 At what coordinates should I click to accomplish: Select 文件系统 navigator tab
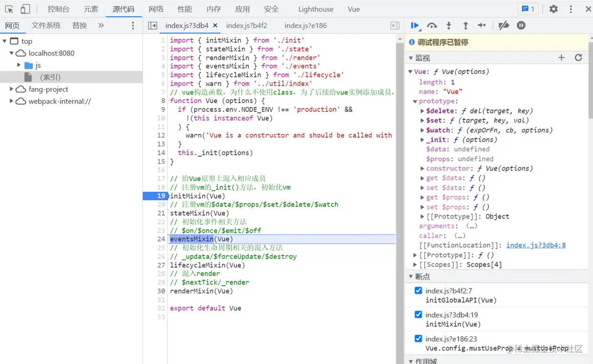click(46, 26)
